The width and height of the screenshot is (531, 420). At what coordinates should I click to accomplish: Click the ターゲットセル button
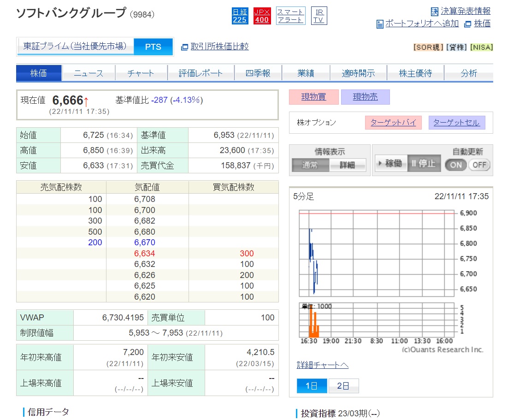(x=456, y=123)
